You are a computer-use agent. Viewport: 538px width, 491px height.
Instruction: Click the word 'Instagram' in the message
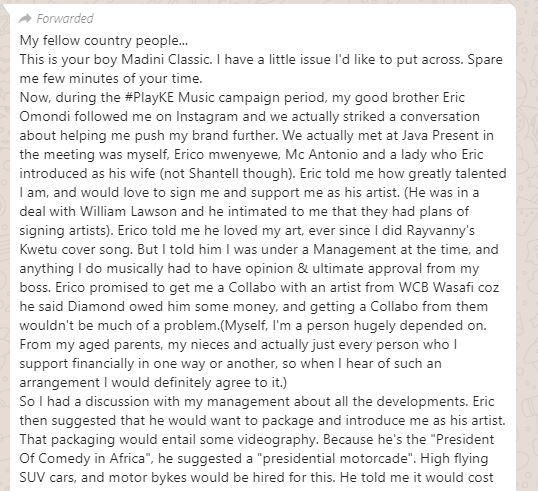tap(207, 117)
